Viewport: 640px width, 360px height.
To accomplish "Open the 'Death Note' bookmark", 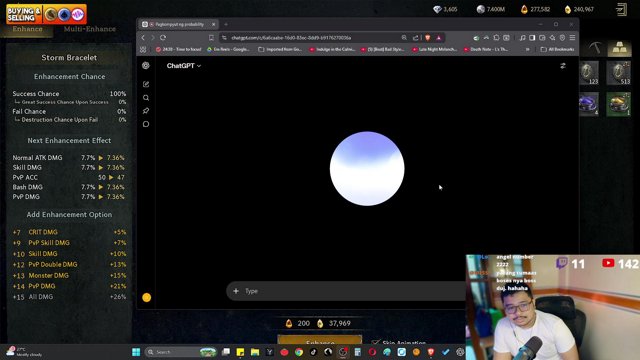I will tap(487, 49).
